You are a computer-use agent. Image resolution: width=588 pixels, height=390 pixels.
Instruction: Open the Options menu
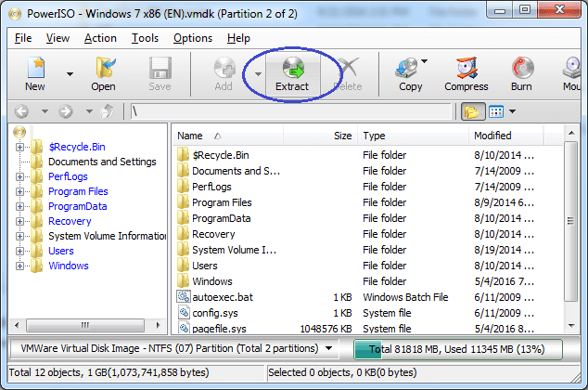tap(193, 38)
